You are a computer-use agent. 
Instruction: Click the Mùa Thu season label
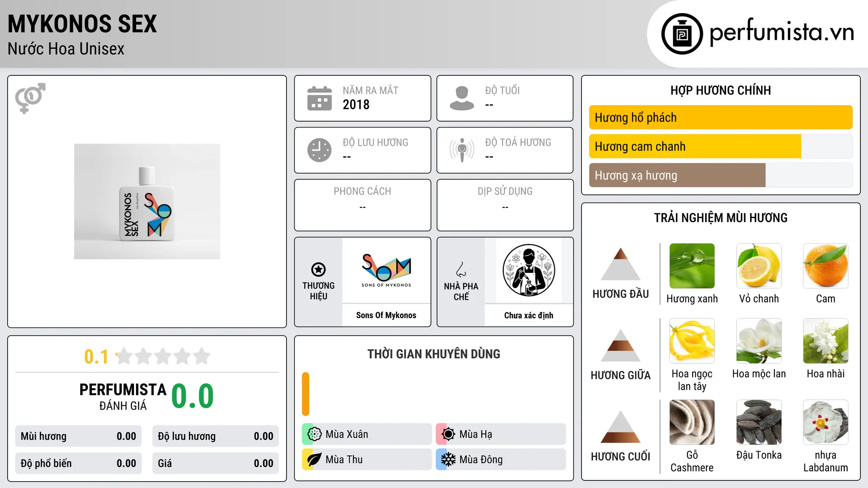tap(344, 460)
